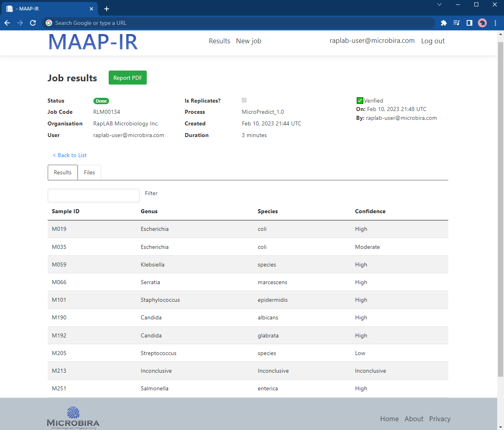
Task: Open the About footer link
Action: tap(414, 419)
